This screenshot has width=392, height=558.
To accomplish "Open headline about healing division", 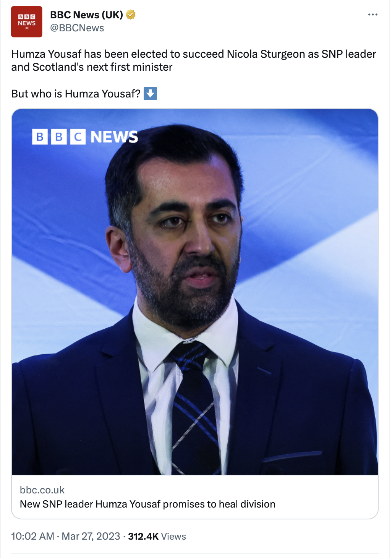I will point(147,504).
